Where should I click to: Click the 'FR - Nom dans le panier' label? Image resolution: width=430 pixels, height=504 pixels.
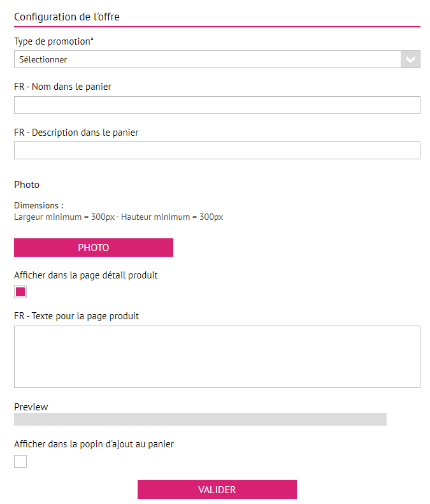pos(62,87)
